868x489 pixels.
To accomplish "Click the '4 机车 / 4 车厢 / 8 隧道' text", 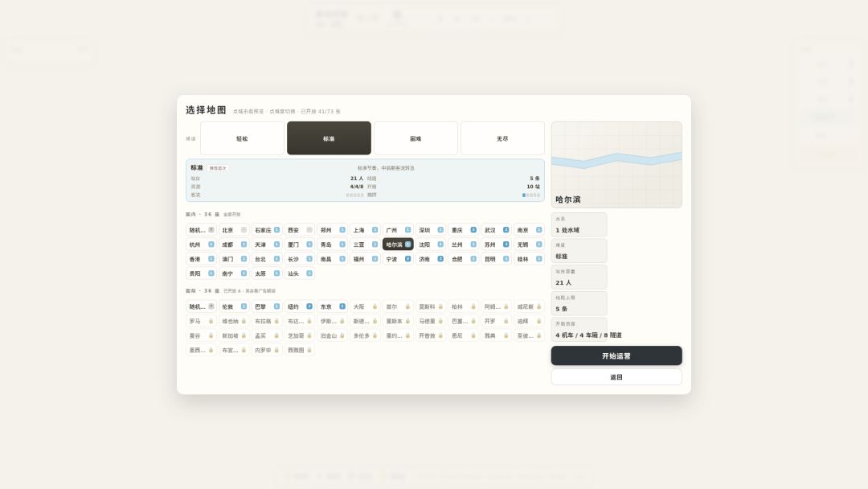I will pos(588,335).
